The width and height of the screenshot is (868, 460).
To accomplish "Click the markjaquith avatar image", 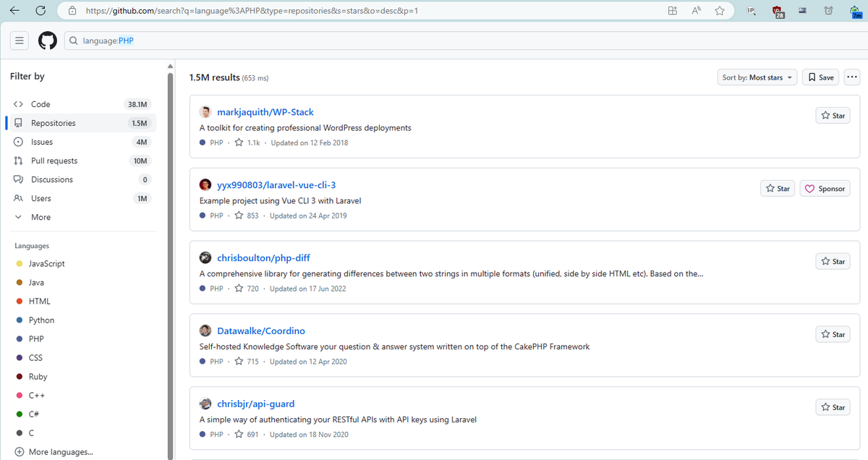I will coord(205,112).
